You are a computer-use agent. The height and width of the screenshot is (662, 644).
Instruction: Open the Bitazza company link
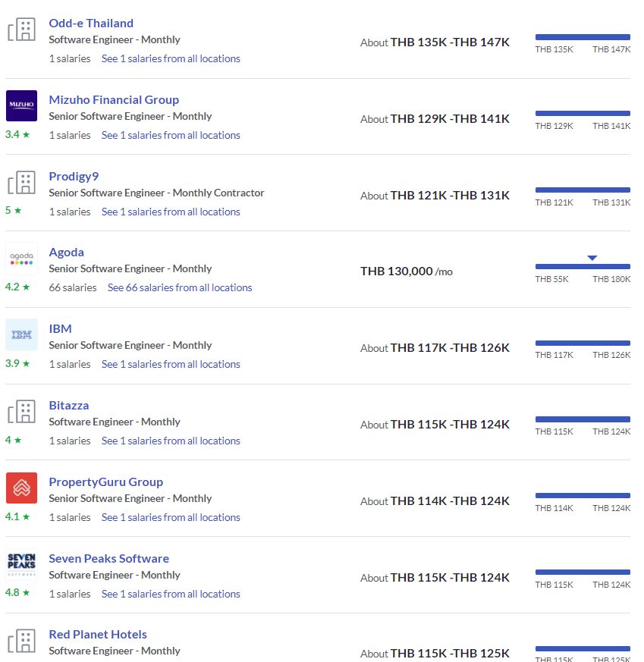(69, 405)
